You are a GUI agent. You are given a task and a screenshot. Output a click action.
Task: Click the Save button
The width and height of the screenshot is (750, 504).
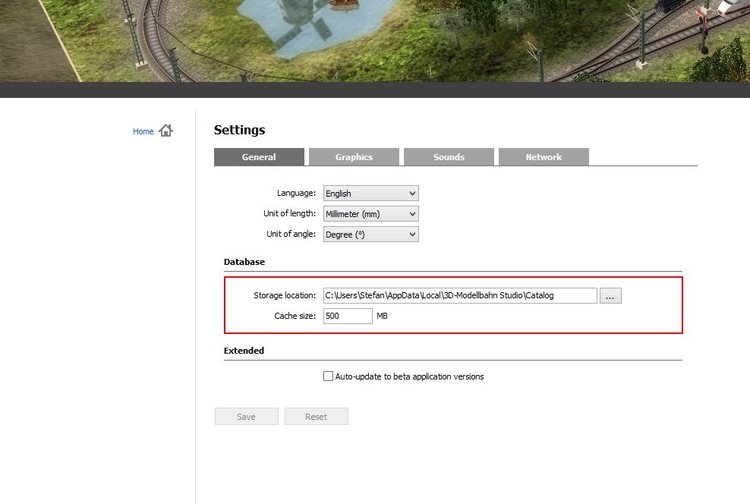[246, 416]
